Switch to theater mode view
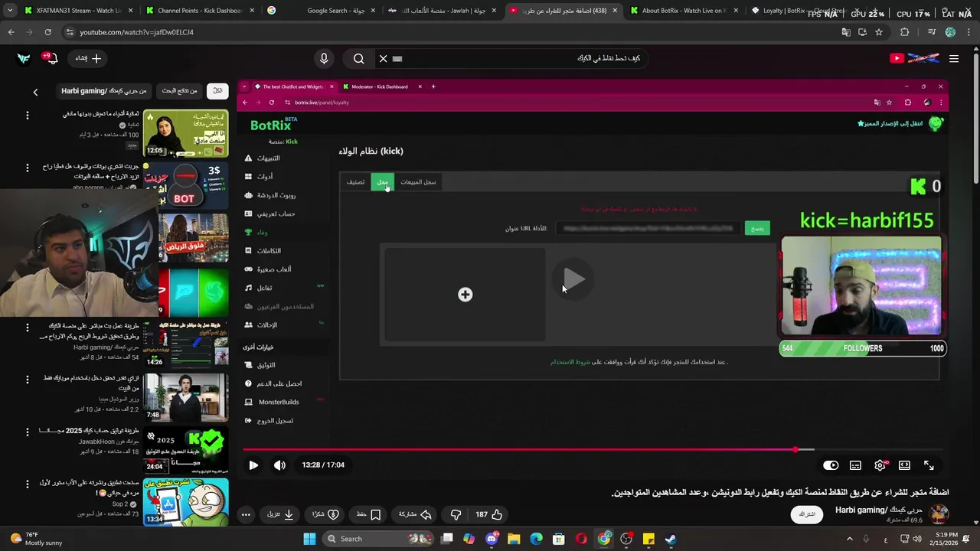Viewport: 980px width, 551px height. pos(904,465)
